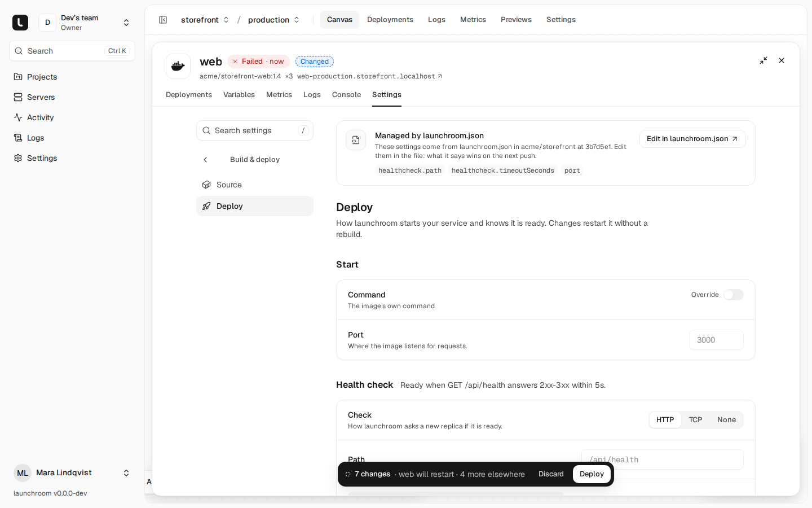Click the launchroom logo icon

point(20,23)
